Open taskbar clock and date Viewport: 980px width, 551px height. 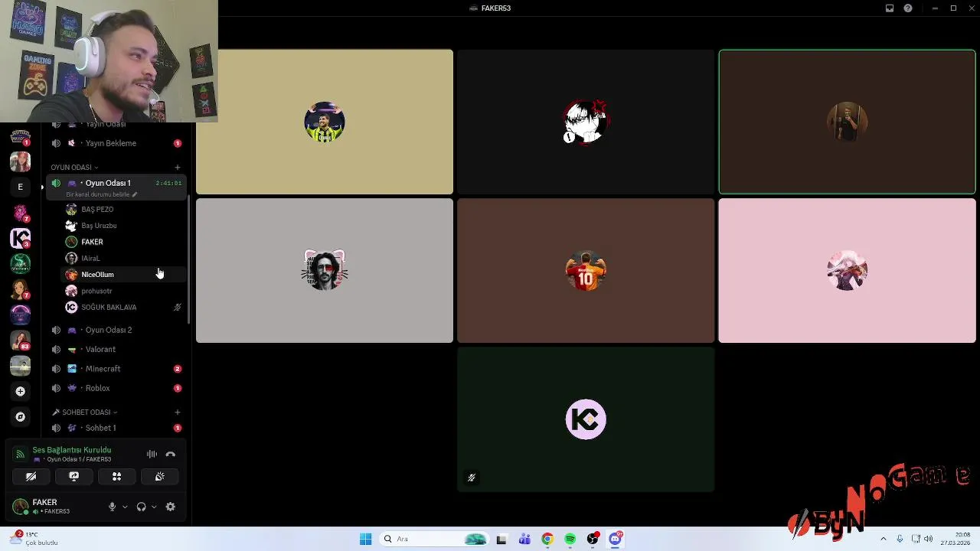pyautogui.click(x=955, y=539)
